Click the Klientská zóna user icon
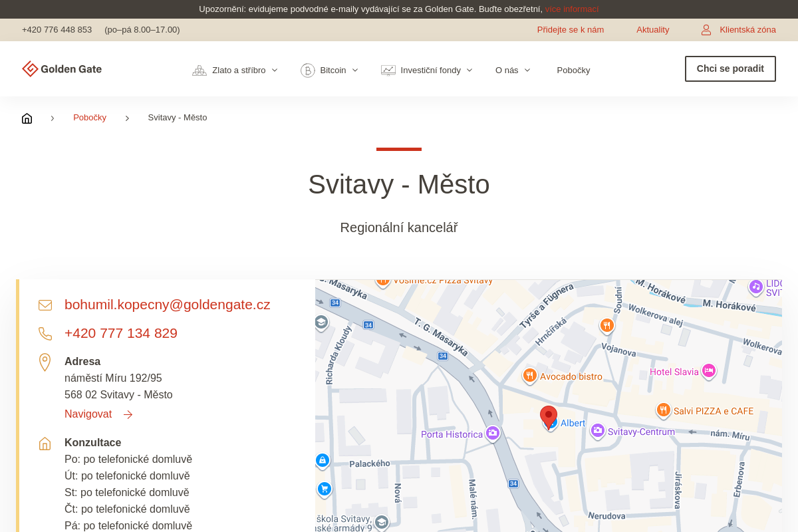 pyautogui.click(x=706, y=30)
